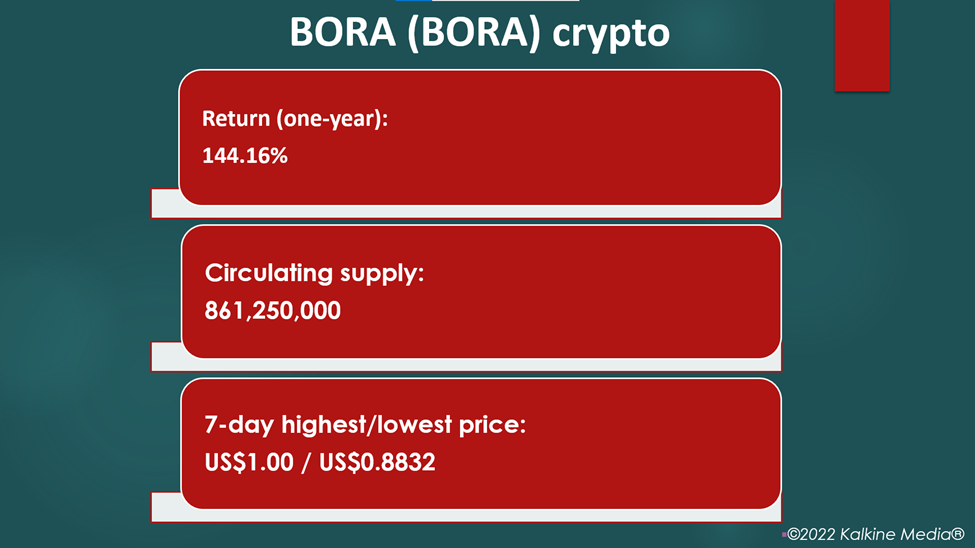The width and height of the screenshot is (975, 548).
Task: Click the ©2022 copyright year
Action: 811,534
